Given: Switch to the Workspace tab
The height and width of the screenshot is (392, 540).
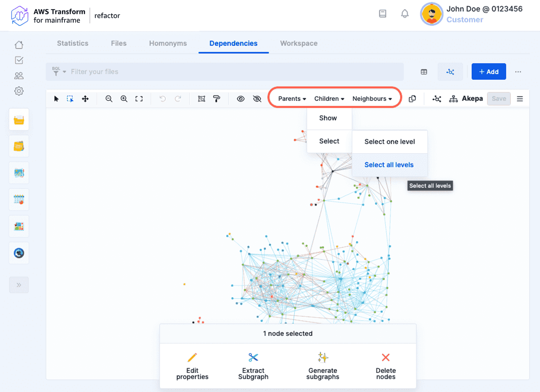Looking at the screenshot, I should point(299,43).
